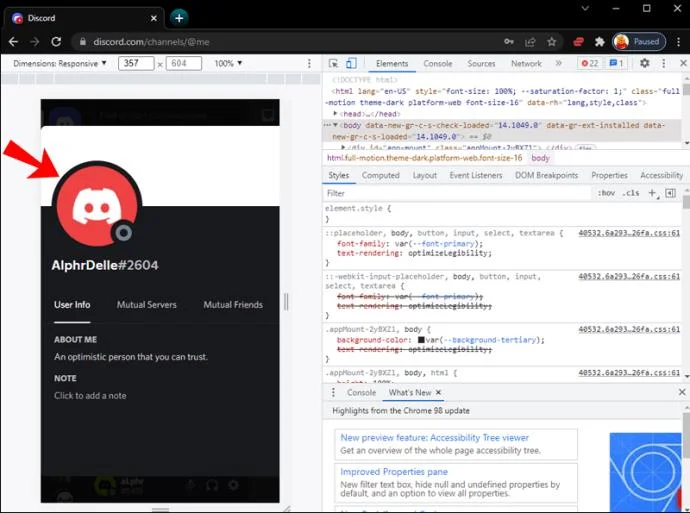690x513 pixels.
Task: Click the share page icon
Action: [x=530, y=42]
